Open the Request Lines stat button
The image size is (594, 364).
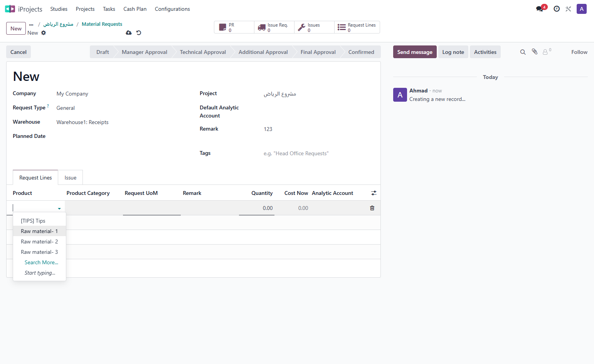(x=357, y=27)
